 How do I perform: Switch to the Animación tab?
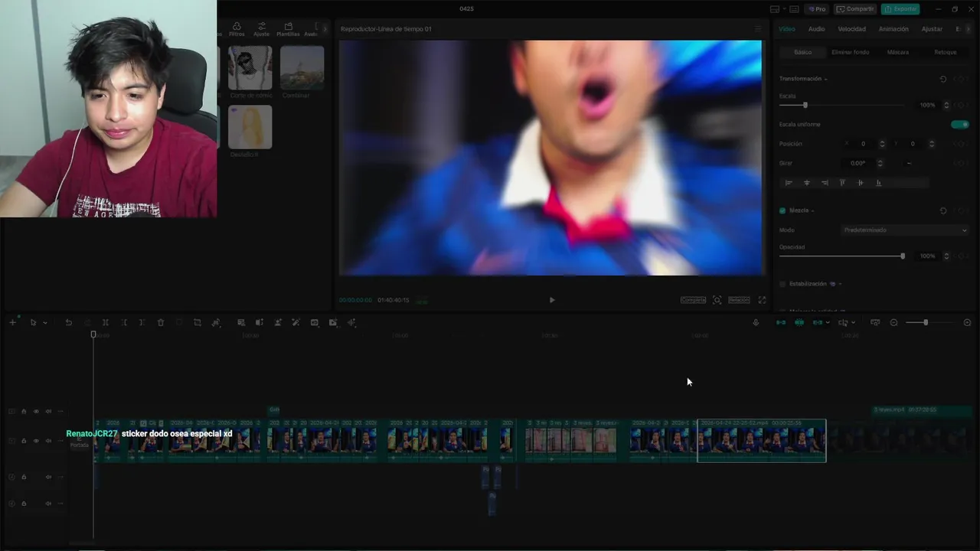click(x=893, y=29)
